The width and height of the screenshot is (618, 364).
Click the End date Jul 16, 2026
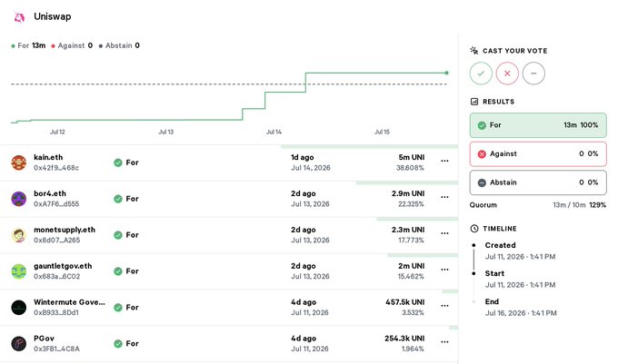(521, 313)
